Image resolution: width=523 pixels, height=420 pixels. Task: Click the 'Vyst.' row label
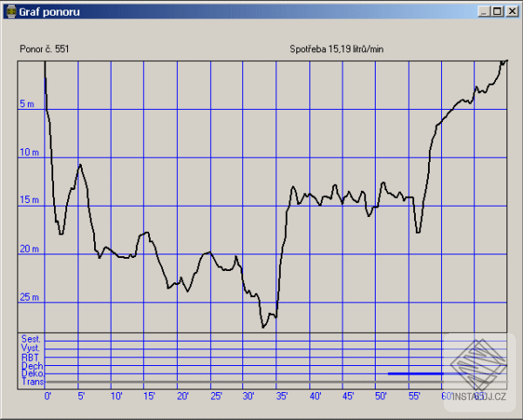pyautogui.click(x=31, y=348)
